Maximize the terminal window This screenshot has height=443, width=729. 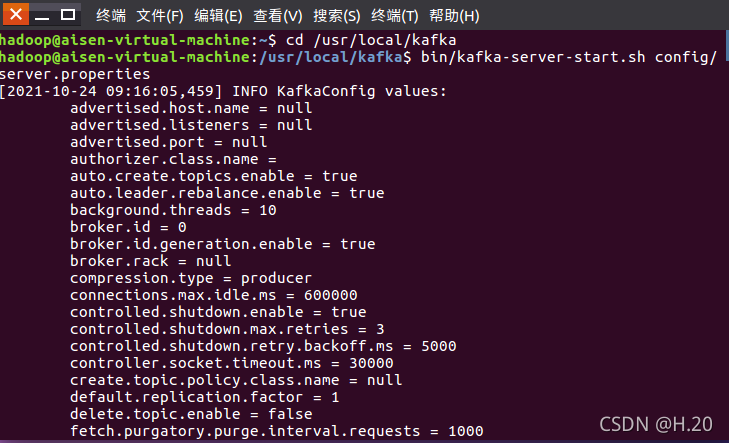[68, 15]
